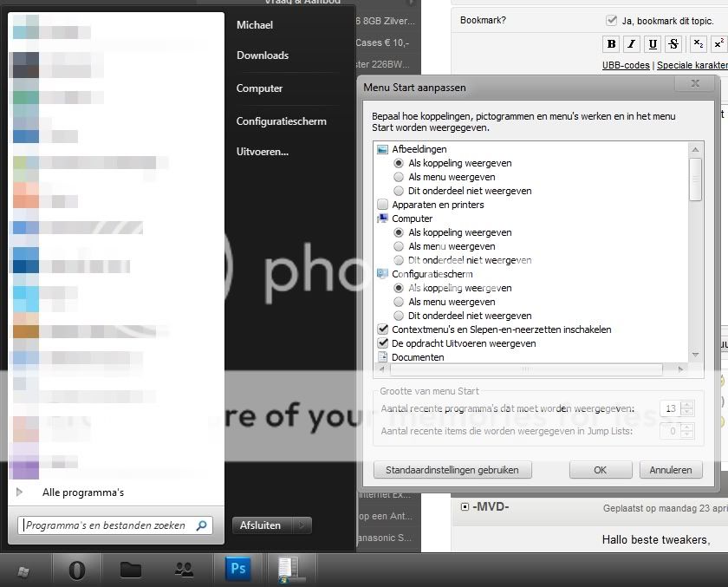Apply subscript formatting in forum editor
The height and width of the screenshot is (587, 728).
[698, 44]
